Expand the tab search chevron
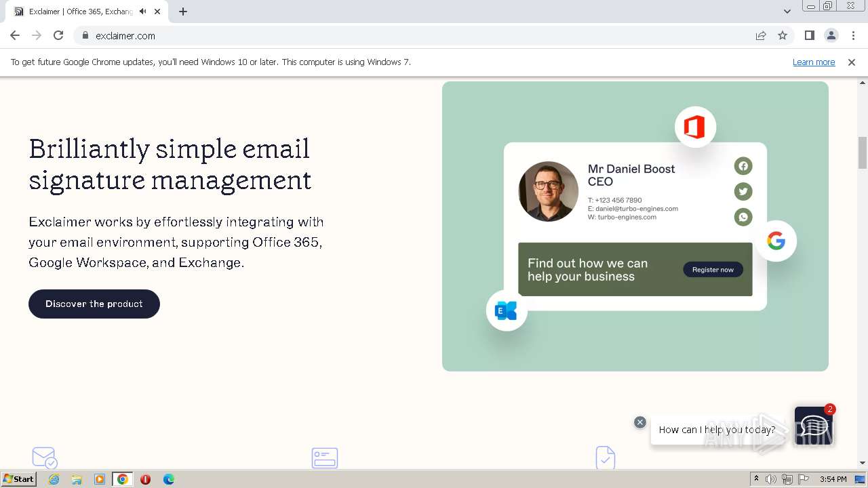The width and height of the screenshot is (868, 488). [x=787, y=12]
